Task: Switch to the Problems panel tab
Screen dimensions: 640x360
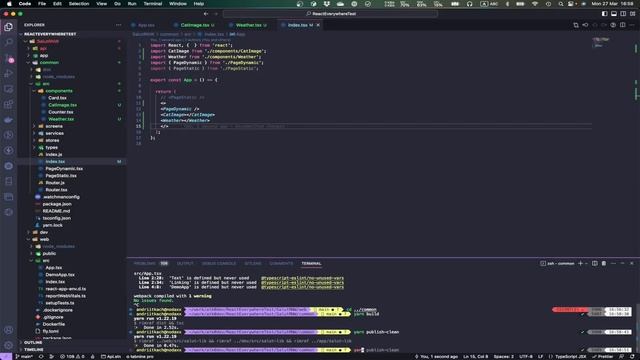Action: pos(145,264)
